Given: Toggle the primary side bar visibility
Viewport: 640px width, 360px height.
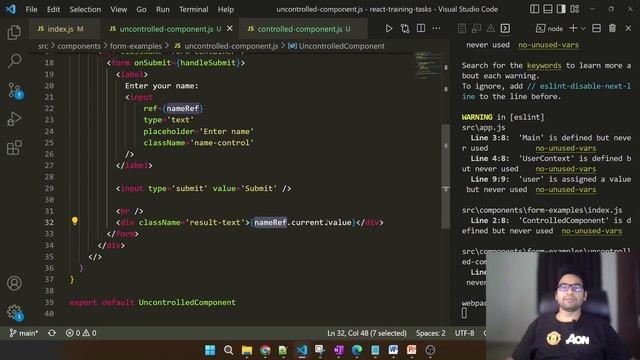Looking at the screenshot, I should pos(534,9).
